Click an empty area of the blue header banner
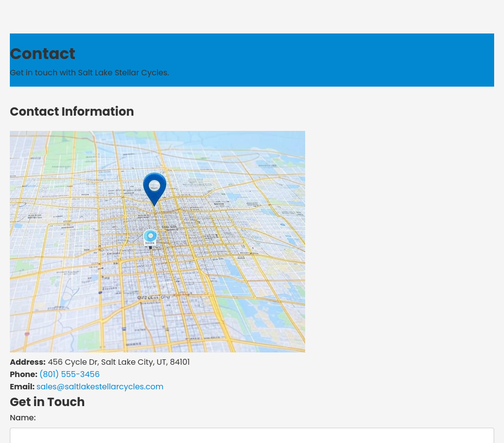The width and height of the screenshot is (504, 443). point(345,59)
